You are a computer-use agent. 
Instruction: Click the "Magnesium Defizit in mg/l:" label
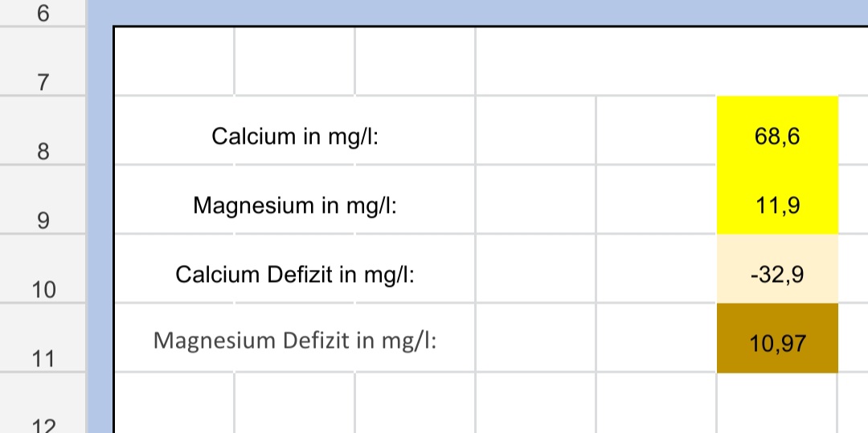(294, 341)
